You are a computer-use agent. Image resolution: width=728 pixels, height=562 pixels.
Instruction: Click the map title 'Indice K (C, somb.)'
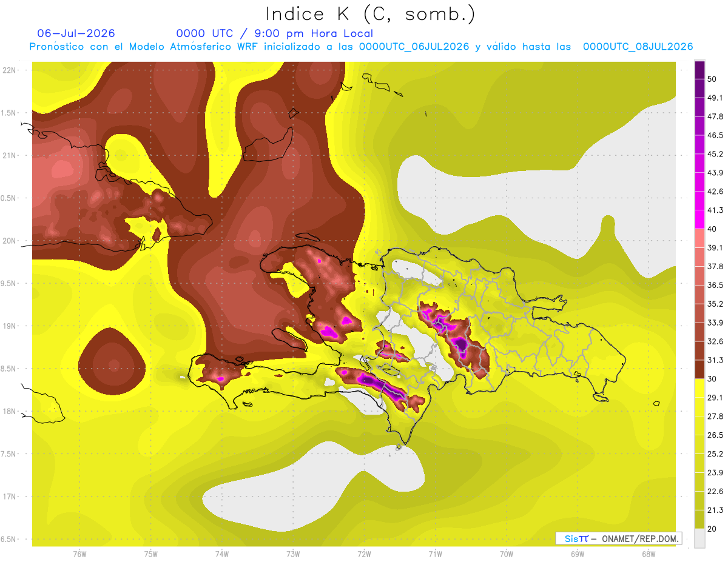pos(370,14)
